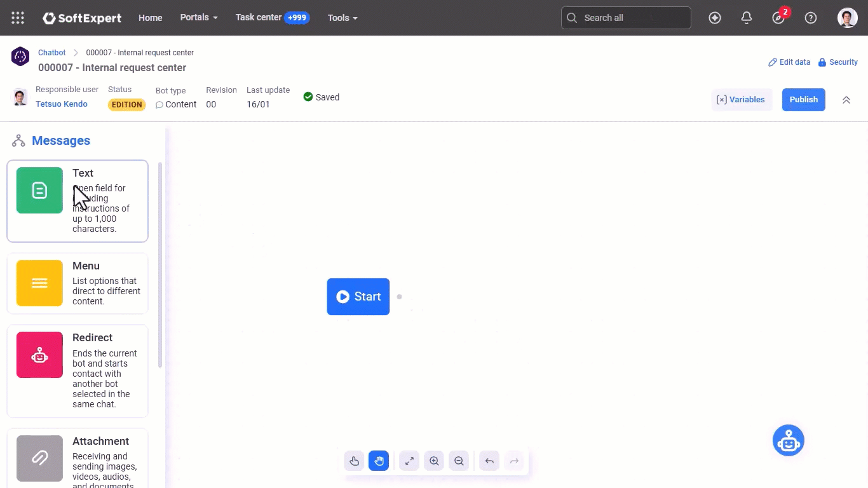Click the 000007 - Internal request center title

tap(112, 68)
